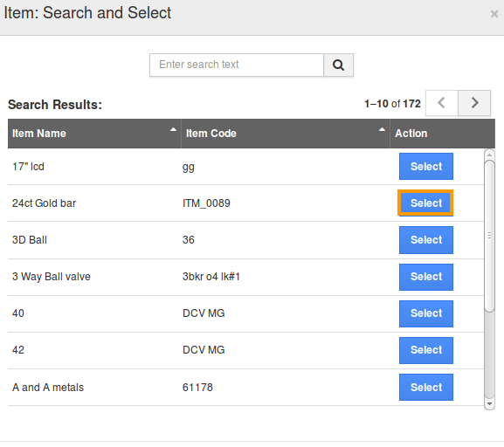Select the 3 Way Ball valve item
Screen dimensions: 504x447
click(x=426, y=277)
